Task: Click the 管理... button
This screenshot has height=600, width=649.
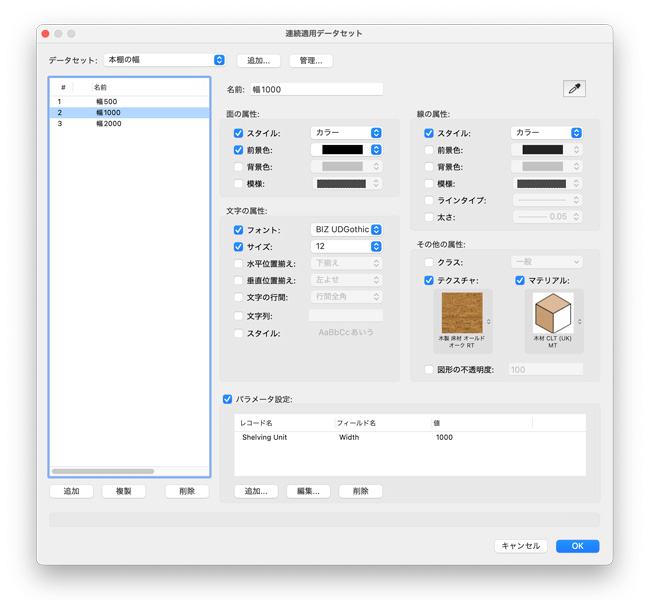Action: (x=311, y=61)
